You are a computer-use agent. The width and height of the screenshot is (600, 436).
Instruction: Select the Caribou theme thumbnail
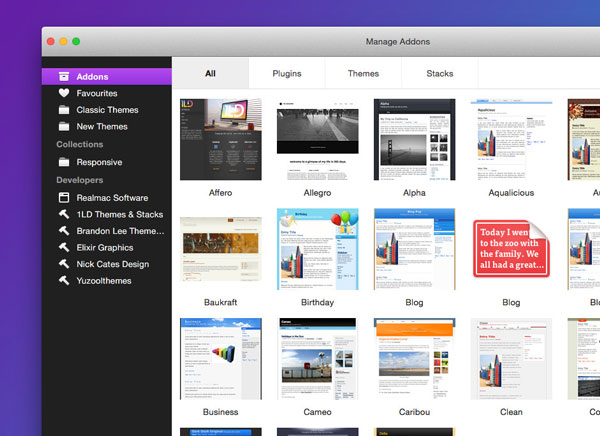coord(414,359)
